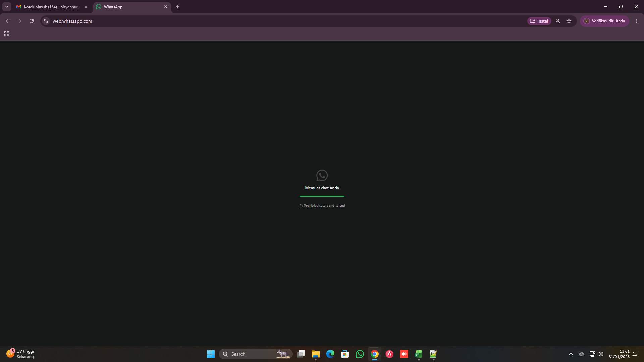Open the volume control in the system tray
Image resolution: width=644 pixels, height=362 pixels.
coord(600,354)
